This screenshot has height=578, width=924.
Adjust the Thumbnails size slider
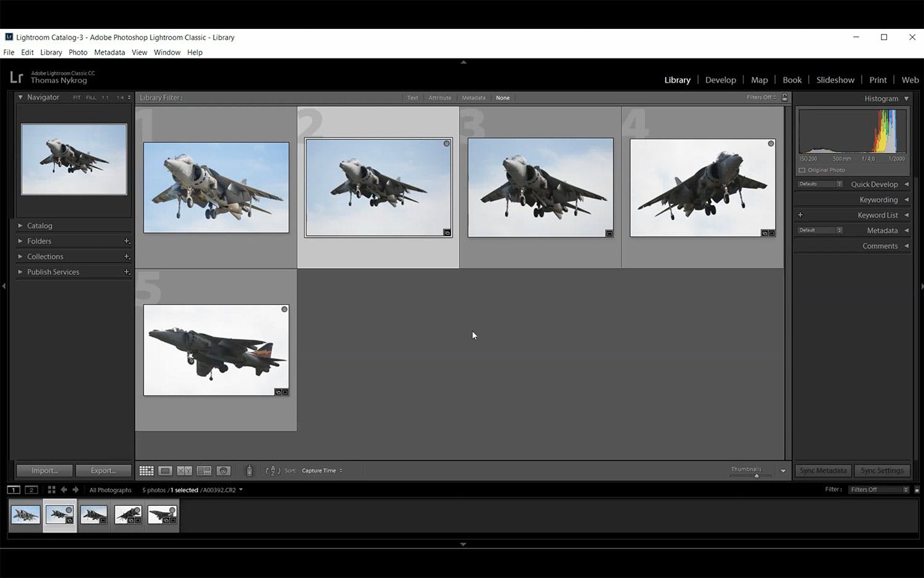[x=756, y=476]
